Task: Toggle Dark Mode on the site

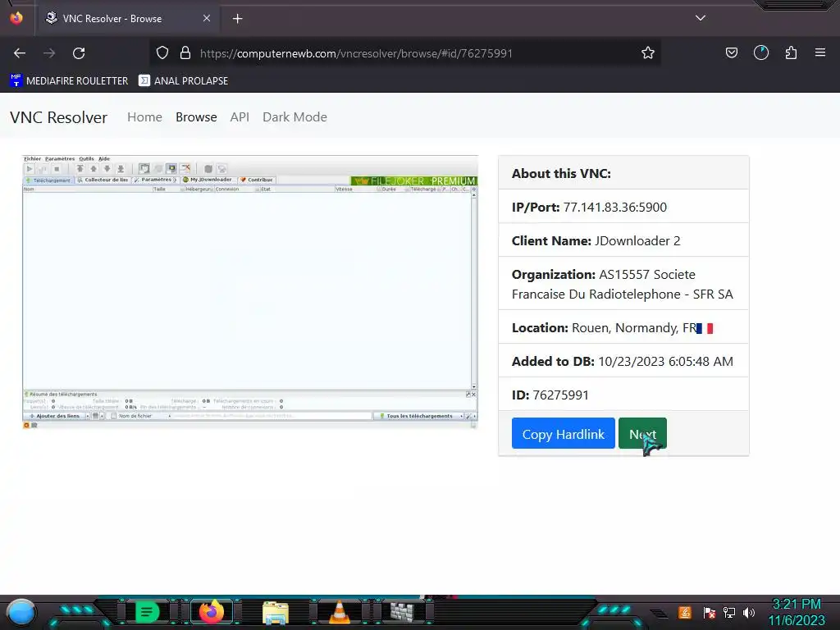Action: (294, 116)
